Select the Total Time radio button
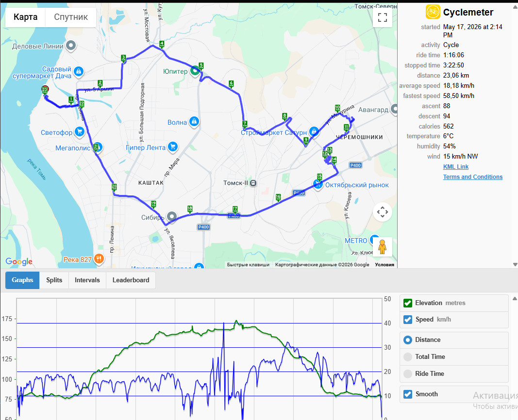 pyautogui.click(x=408, y=356)
